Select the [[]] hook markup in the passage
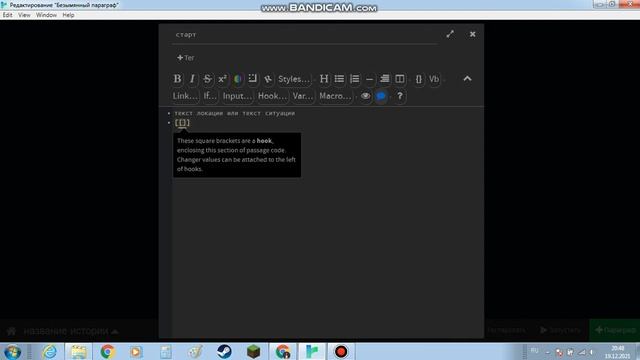640x360 pixels. tap(182, 122)
